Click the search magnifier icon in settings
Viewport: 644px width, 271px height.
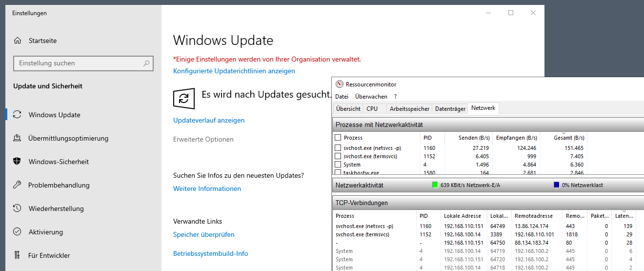[146, 63]
